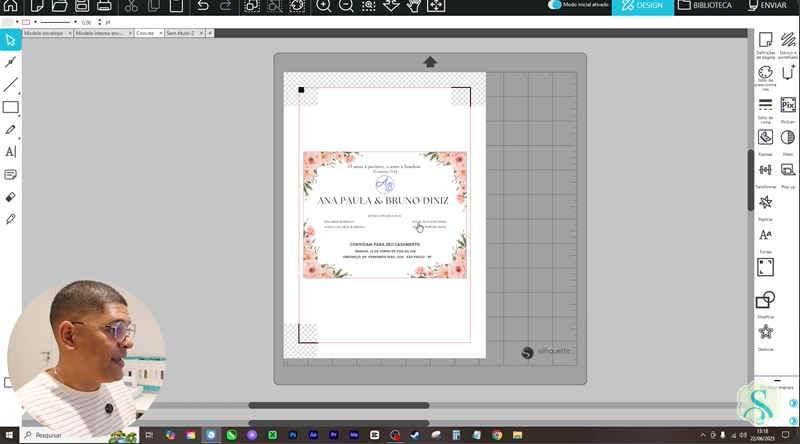Switch to the BIBLIOTECA tab
The image size is (800, 444).
(x=706, y=6)
